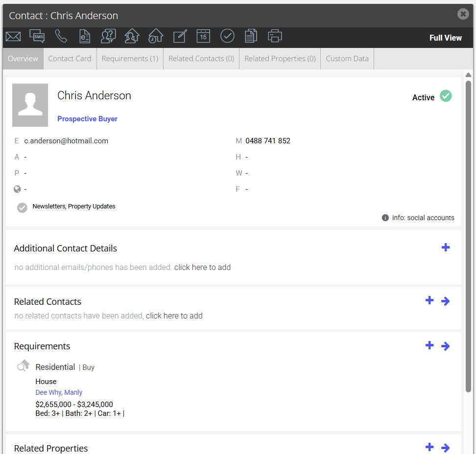Open the note edit pencil icon
This screenshot has height=454, width=476.
tap(180, 36)
